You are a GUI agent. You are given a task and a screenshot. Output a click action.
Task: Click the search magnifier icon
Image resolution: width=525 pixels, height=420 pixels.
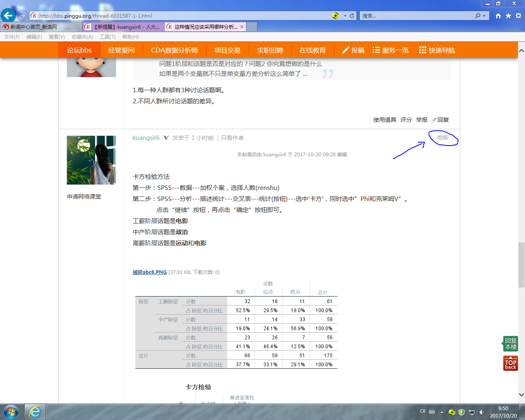point(477,16)
